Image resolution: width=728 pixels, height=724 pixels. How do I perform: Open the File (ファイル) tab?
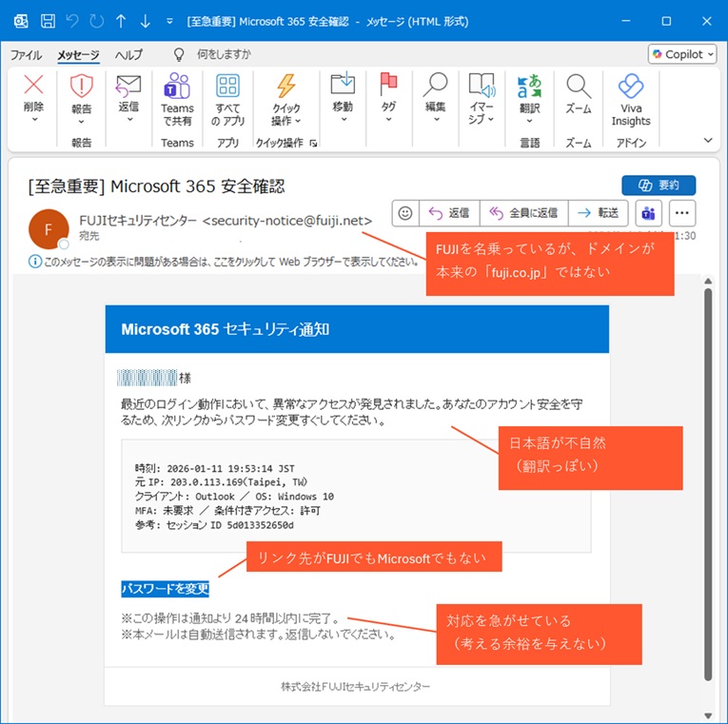pos(26,55)
